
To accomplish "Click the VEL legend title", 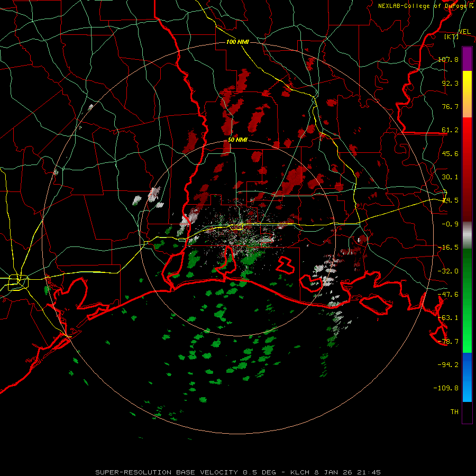I will pyautogui.click(x=464, y=32).
